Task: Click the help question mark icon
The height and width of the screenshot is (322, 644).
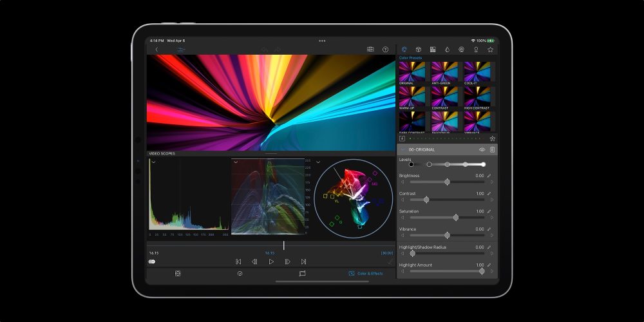Action: click(385, 49)
